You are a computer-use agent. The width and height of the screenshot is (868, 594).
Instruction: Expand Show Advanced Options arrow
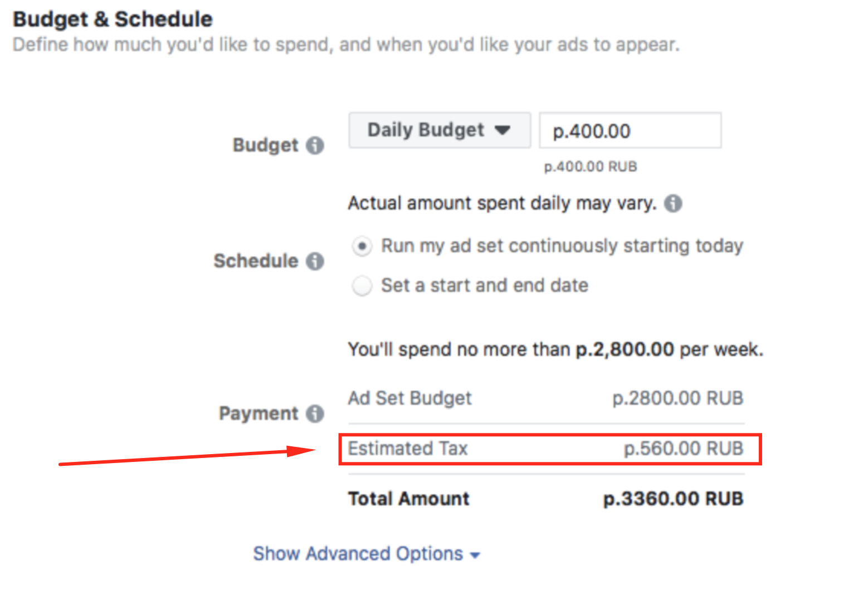pyautogui.click(x=475, y=555)
